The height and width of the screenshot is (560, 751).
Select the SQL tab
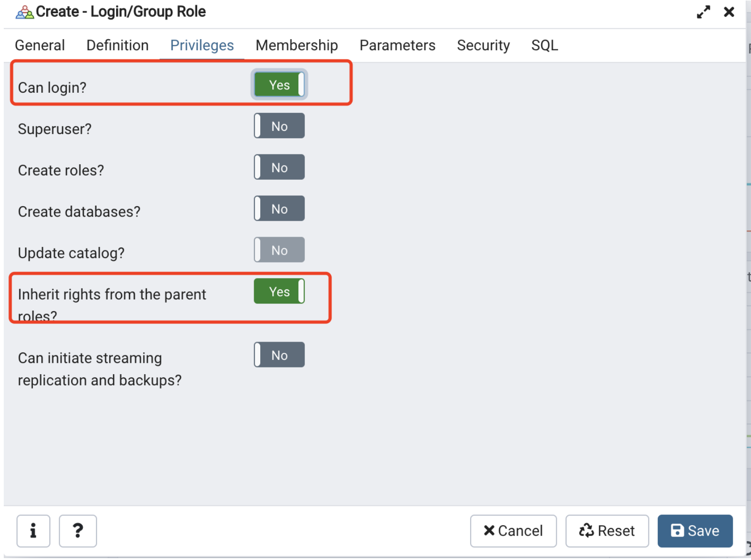(x=544, y=45)
